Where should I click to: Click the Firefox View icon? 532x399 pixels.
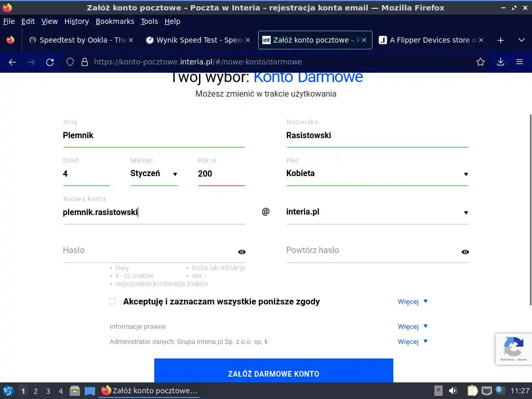pyautogui.click(x=10, y=40)
